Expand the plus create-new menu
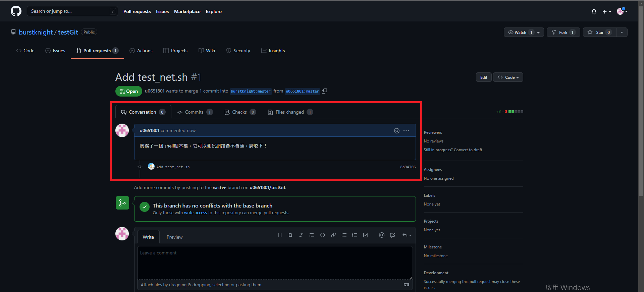This screenshot has width=644, height=292. pos(607,11)
